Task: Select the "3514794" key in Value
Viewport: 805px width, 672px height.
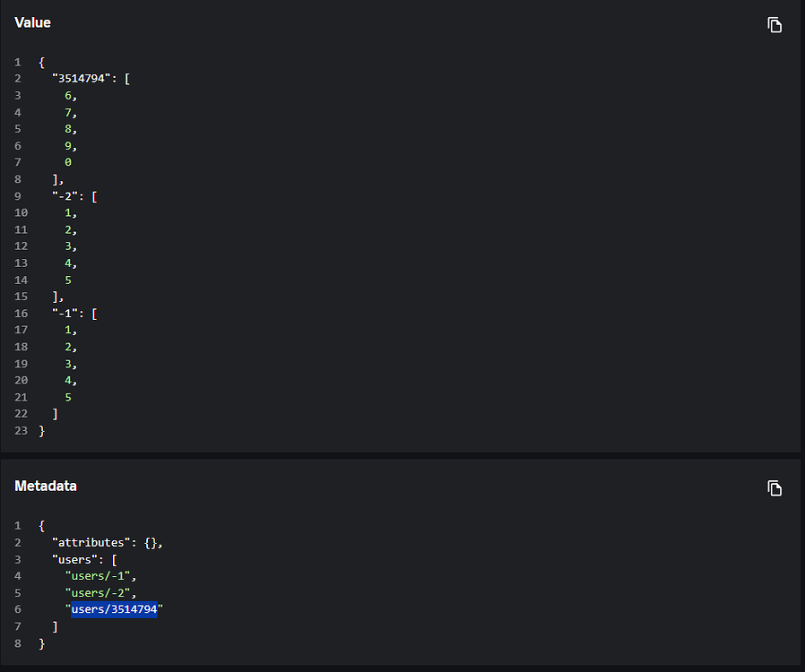Action: pos(82,78)
